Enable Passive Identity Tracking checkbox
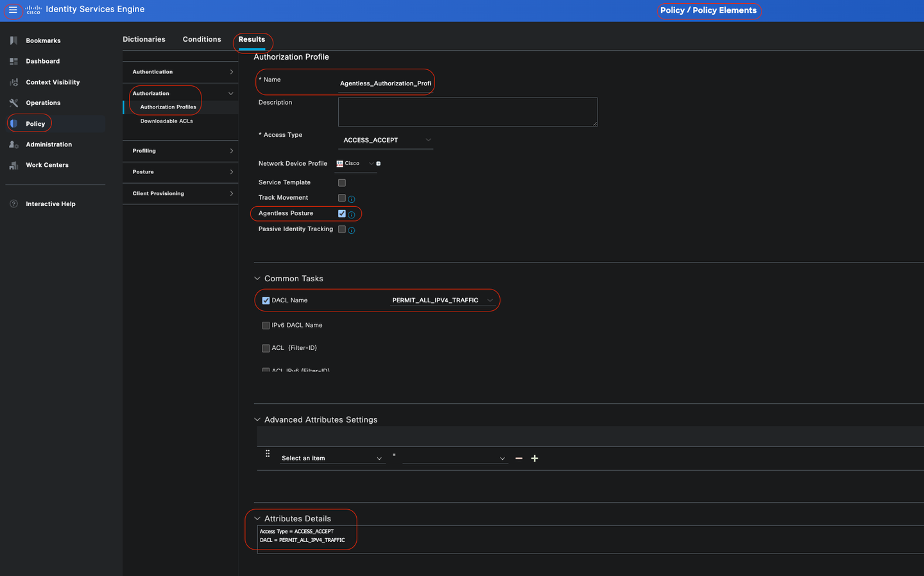Image resolution: width=924 pixels, height=576 pixels. coord(342,229)
